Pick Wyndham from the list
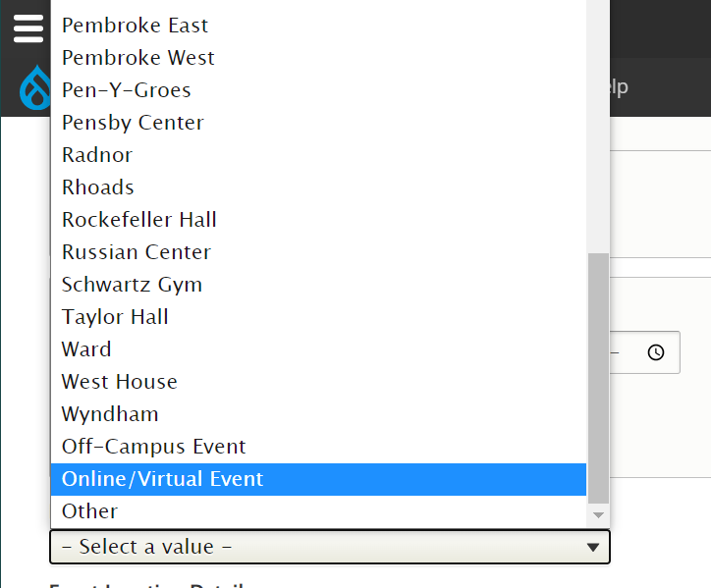This screenshot has width=711, height=588. coord(110,414)
